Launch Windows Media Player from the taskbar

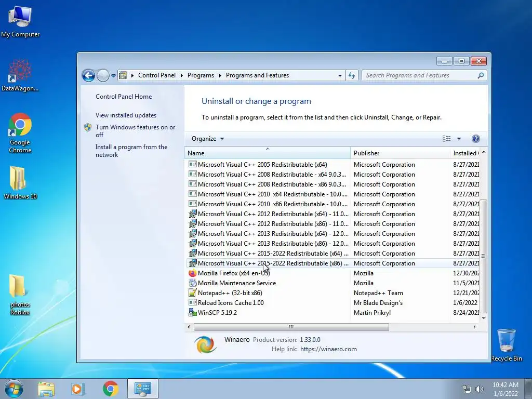[x=78, y=389]
